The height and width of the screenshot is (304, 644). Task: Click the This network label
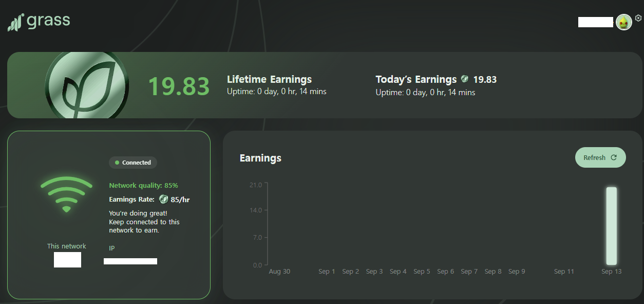67,246
